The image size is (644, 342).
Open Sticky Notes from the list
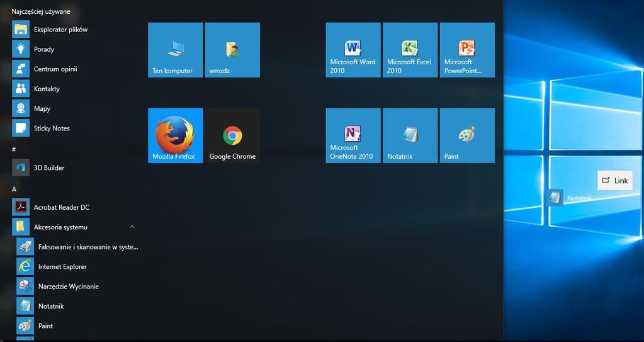74,128
